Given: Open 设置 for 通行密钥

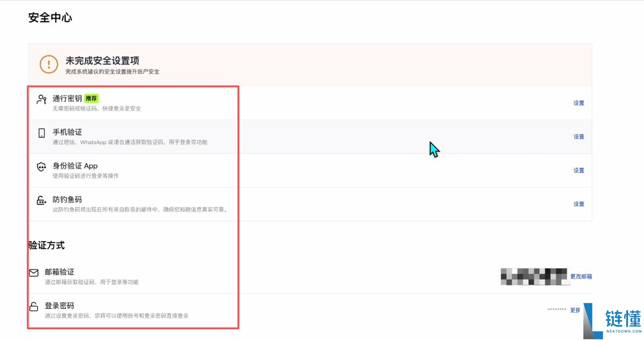Looking at the screenshot, I should [x=579, y=103].
